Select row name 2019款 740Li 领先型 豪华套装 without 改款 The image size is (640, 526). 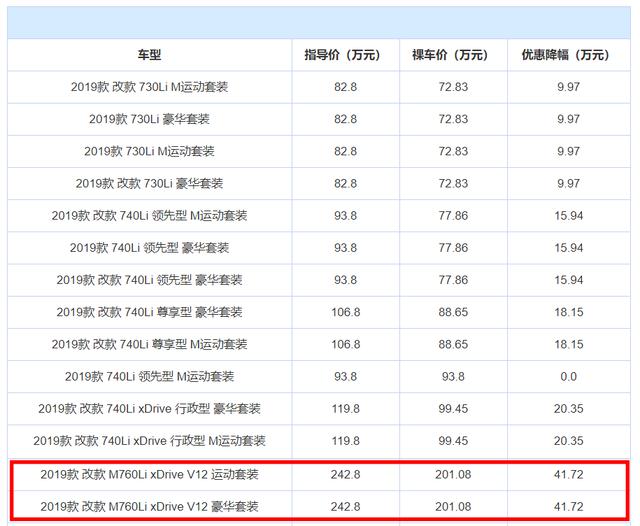pos(149,248)
